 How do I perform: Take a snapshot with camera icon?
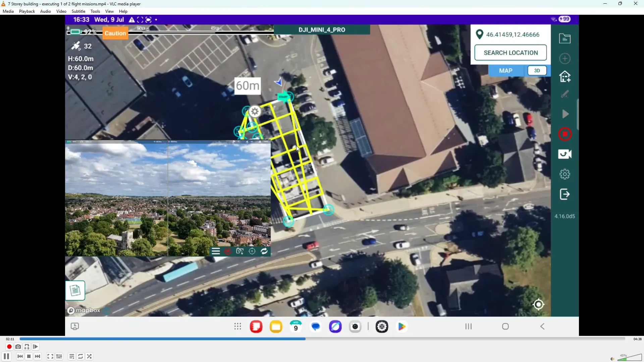tap(18, 347)
